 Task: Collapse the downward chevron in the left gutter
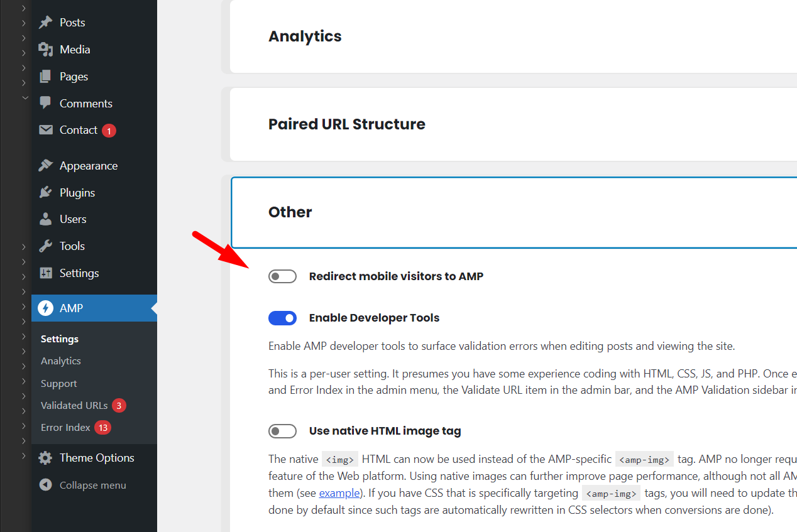[x=25, y=97]
